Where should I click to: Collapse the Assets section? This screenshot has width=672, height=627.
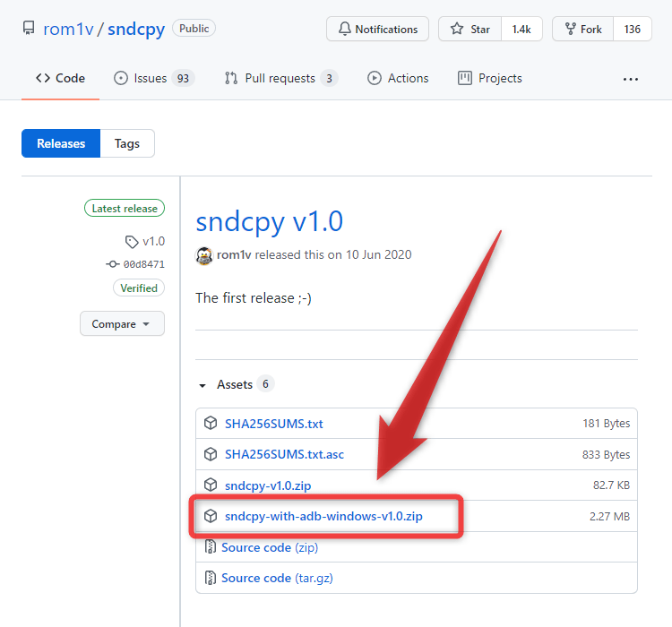(202, 385)
